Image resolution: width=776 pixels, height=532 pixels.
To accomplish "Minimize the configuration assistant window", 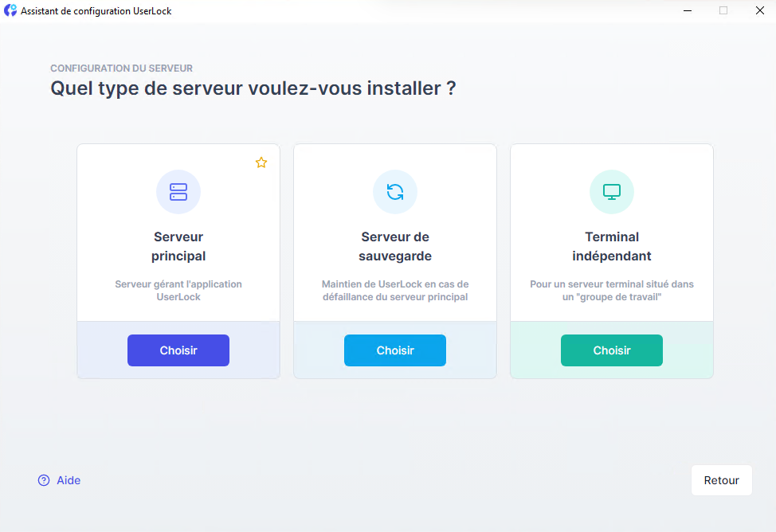I will click(687, 10).
